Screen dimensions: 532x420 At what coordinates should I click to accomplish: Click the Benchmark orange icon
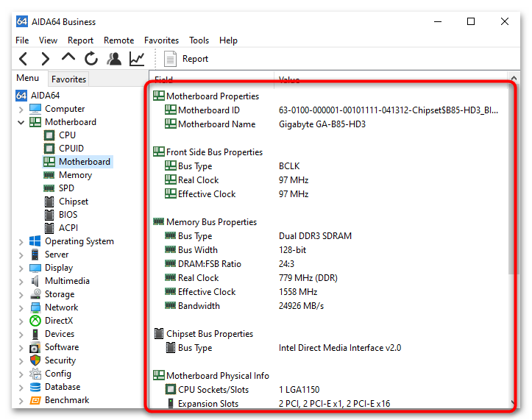(x=35, y=400)
